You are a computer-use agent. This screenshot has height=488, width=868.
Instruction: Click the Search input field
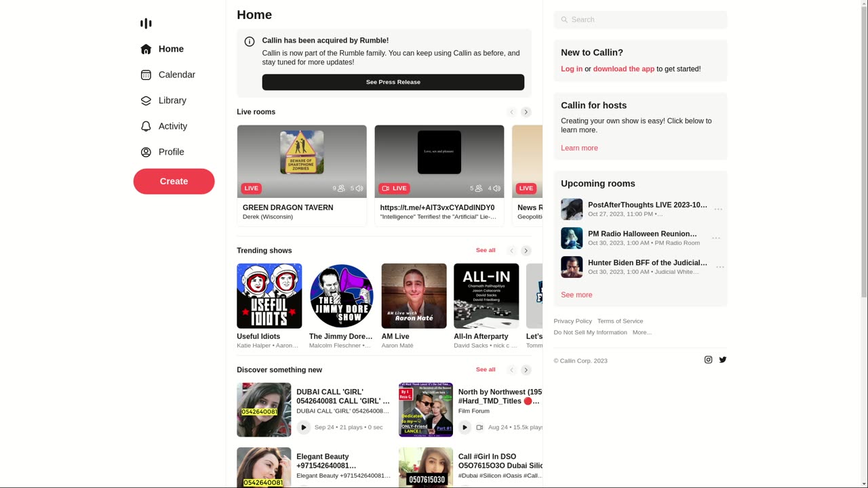[x=640, y=20]
